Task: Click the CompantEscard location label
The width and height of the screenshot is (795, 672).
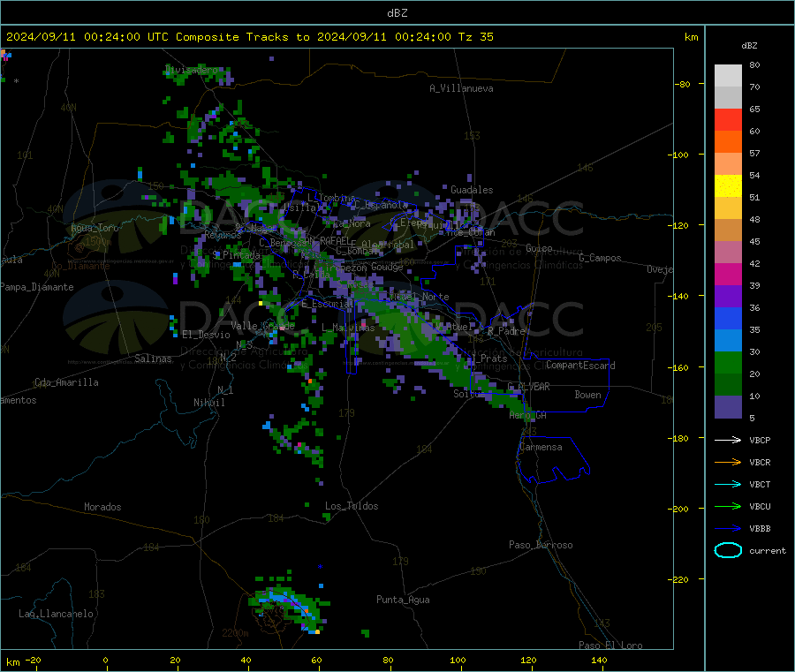Action: [580, 365]
